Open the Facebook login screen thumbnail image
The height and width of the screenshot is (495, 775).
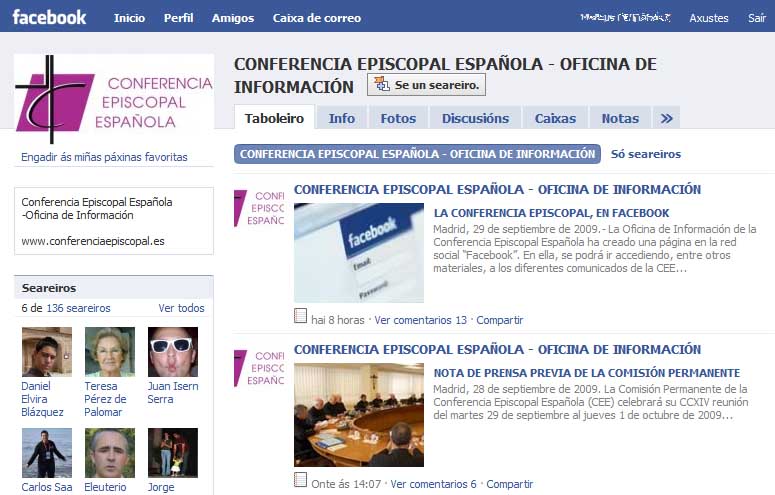pos(359,253)
